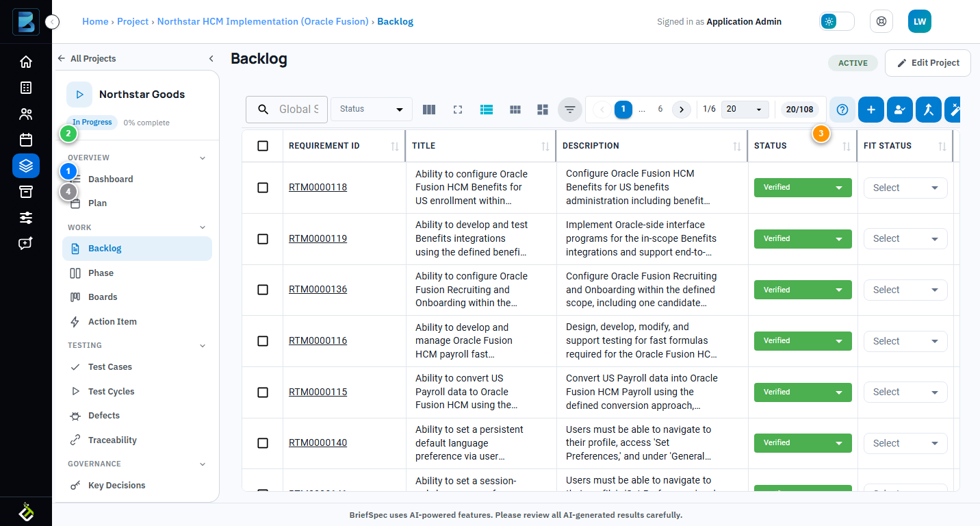980x526 pixels.
Task: Open the Home icon in left rail
Action: [26, 62]
